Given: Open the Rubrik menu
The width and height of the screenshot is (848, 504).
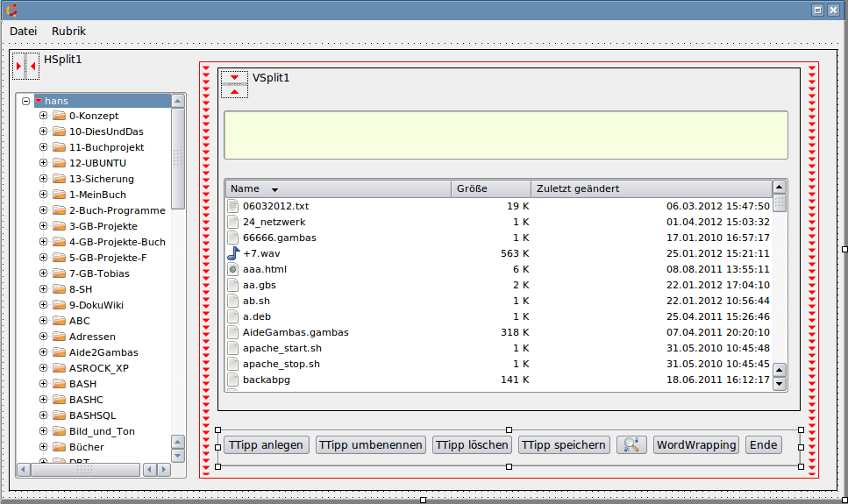Looking at the screenshot, I should [x=68, y=31].
